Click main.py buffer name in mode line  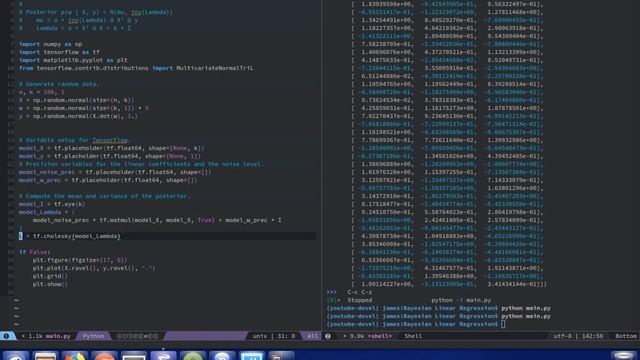pyautogui.click(x=58, y=336)
